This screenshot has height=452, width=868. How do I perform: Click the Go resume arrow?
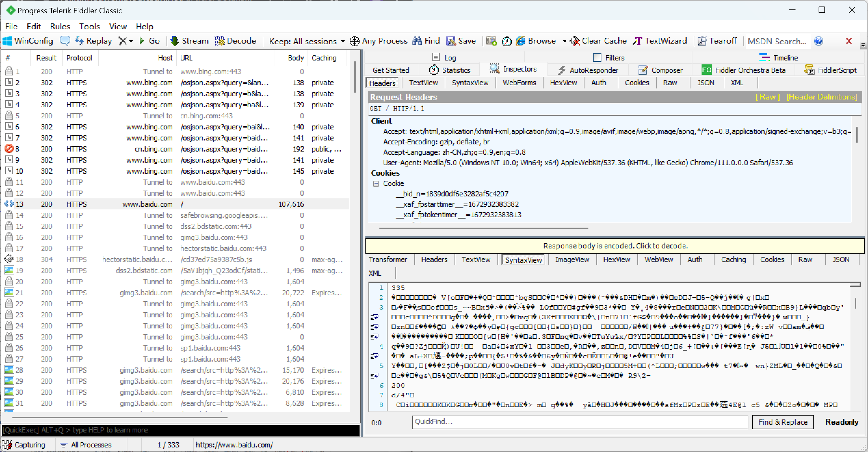(x=149, y=41)
